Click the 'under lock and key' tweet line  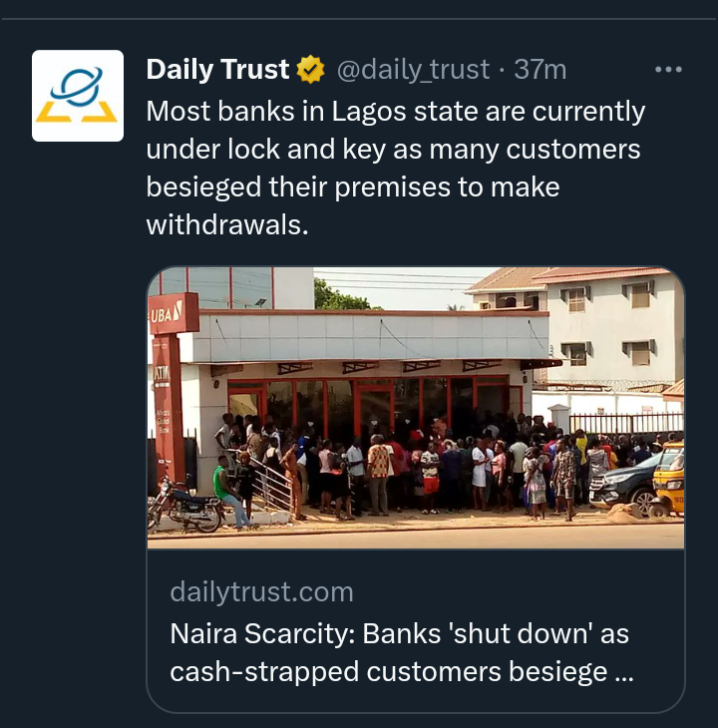(x=266, y=150)
